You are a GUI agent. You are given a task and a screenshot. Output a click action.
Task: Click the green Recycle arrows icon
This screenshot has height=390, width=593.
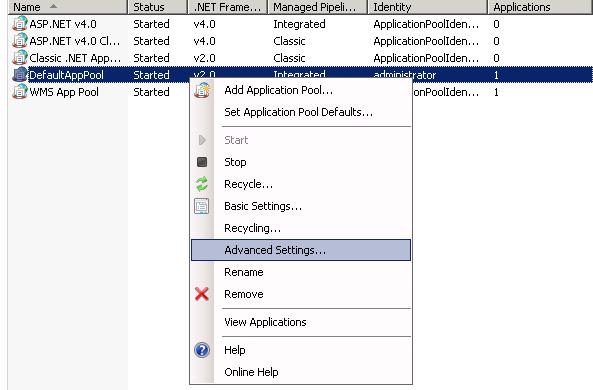coord(202,184)
